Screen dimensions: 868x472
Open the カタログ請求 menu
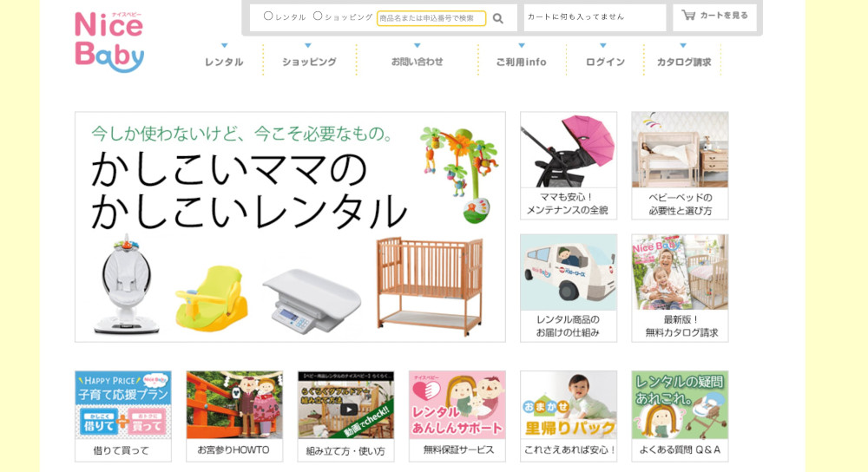[684, 62]
